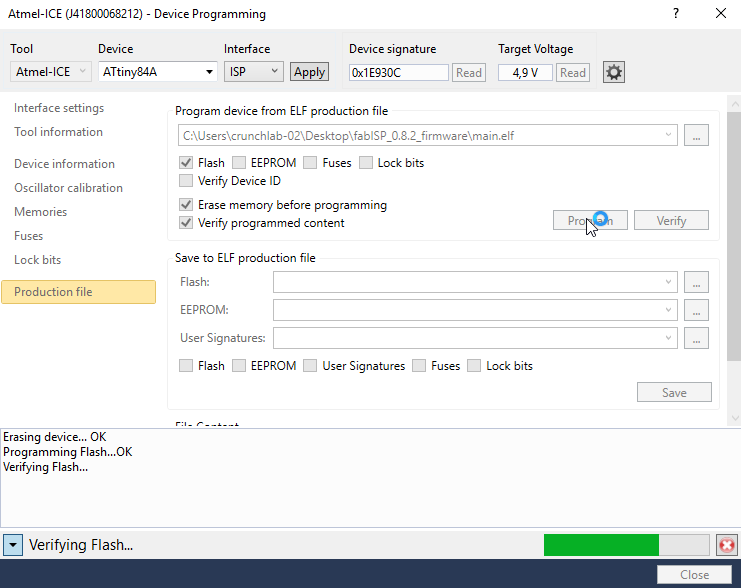Open Oscillator calibration page
The width and height of the screenshot is (741, 588).
click(68, 188)
